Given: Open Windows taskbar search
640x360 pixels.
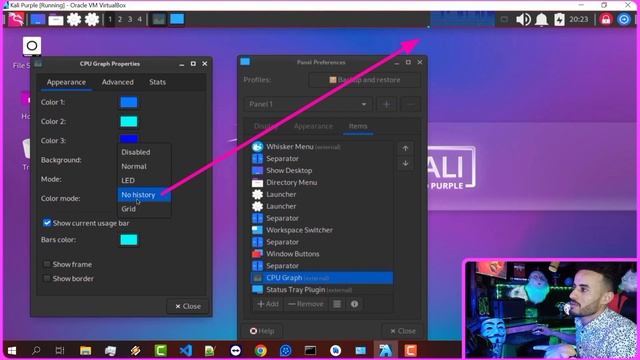Looking at the screenshot, I should coord(36,351).
